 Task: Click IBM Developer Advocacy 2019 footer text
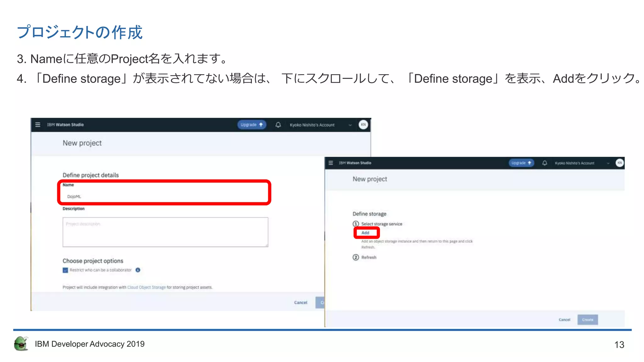[x=90, y=344]
